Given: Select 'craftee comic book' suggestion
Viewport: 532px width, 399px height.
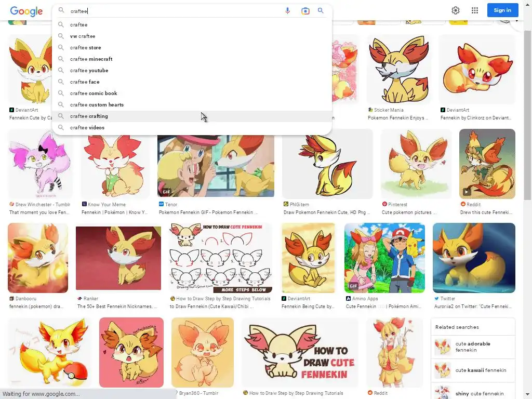Looking at the screenshot, I should [192, 94].
